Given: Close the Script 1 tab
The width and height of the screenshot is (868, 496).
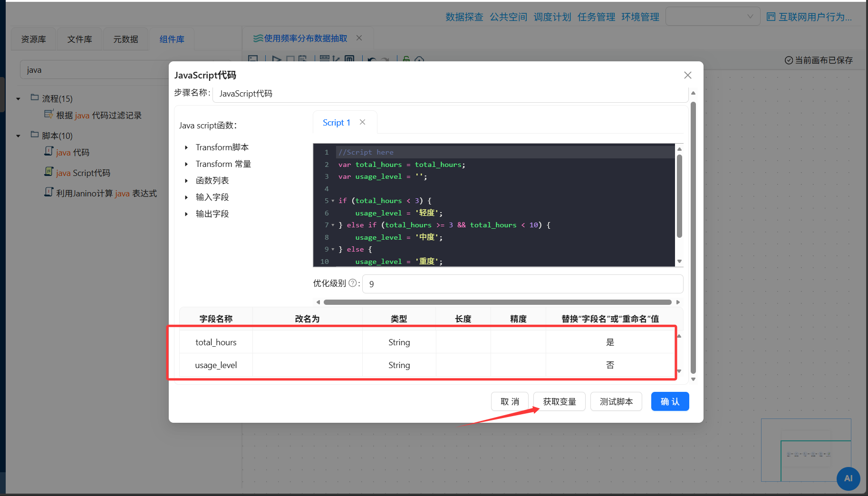Looking at the screenshot, I should tap(363, 122).
